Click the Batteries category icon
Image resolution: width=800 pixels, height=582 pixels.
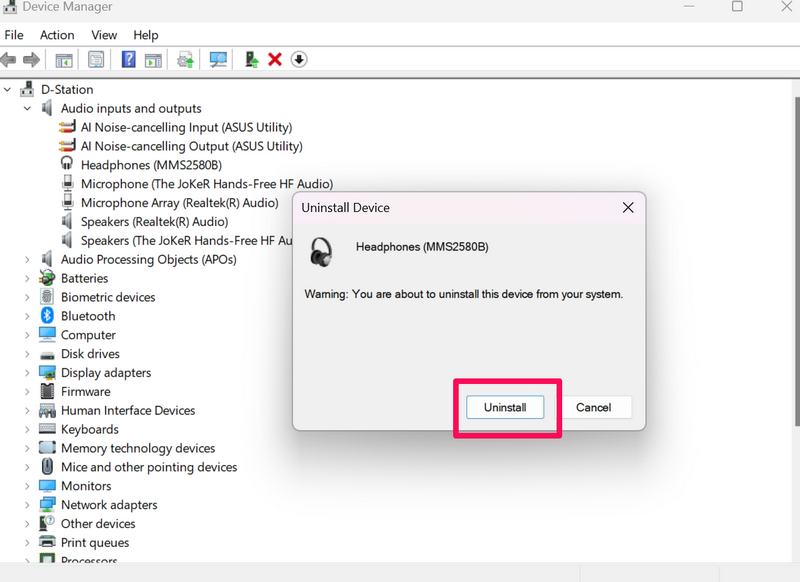[x=47, y=278]
